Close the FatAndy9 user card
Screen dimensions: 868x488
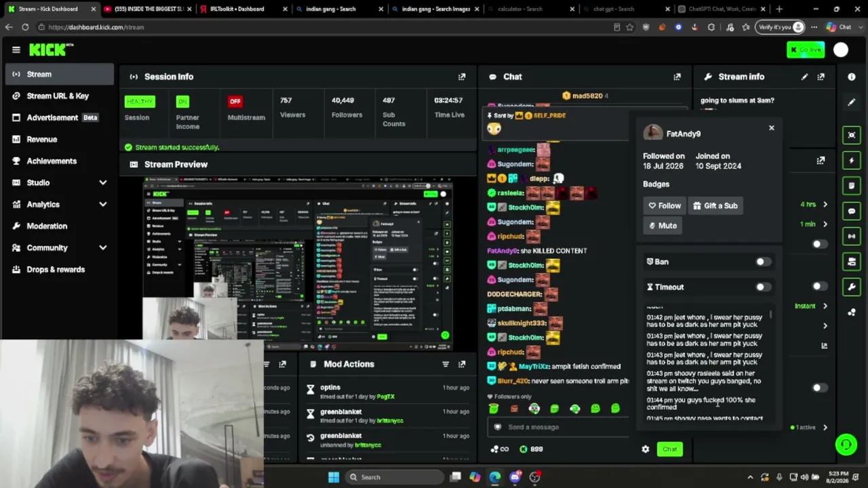tap(771, 127)
